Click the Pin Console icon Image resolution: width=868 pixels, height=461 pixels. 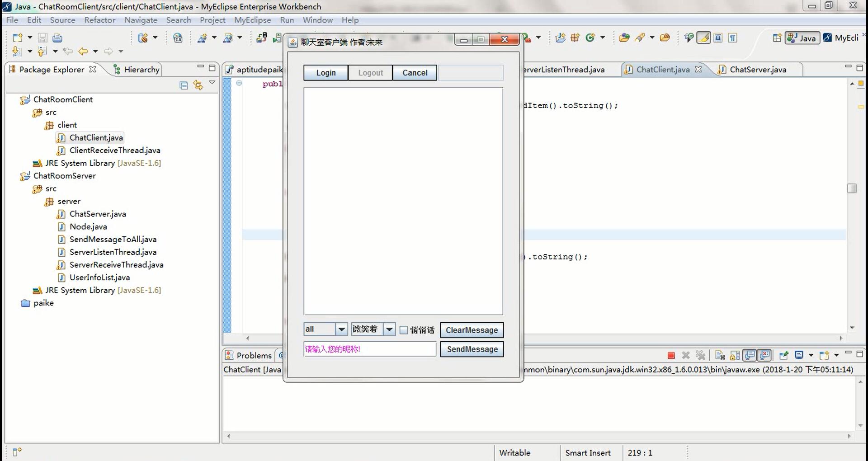pos(784,356)
